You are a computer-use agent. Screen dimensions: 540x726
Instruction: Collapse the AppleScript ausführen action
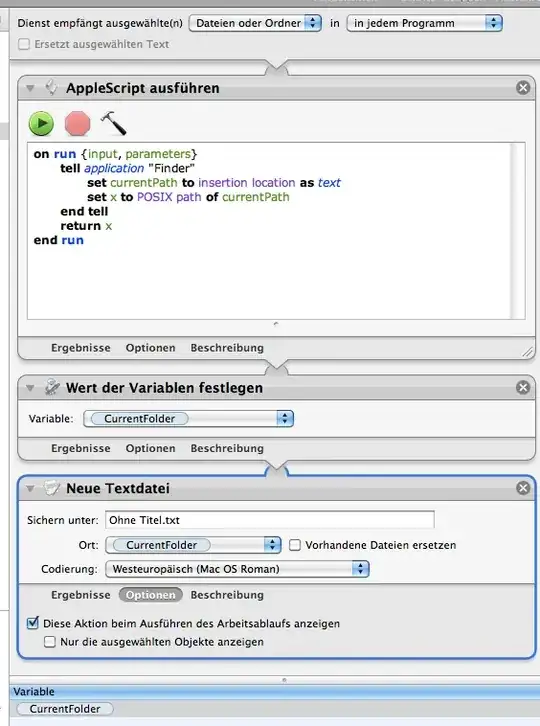tap(31, 88)
